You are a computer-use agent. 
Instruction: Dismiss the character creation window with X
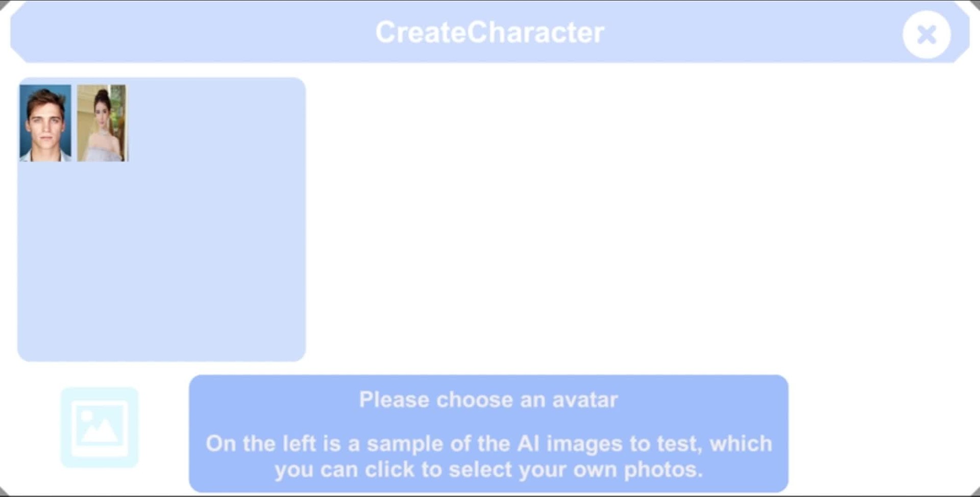pyautogui.click(x=926, y=35)
